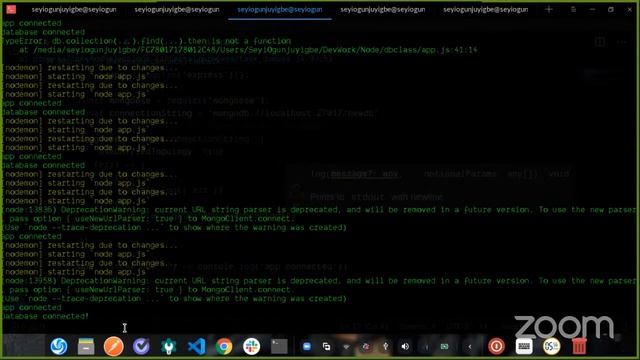Launch Postman from the dock
640x360 pixels.
113,346
